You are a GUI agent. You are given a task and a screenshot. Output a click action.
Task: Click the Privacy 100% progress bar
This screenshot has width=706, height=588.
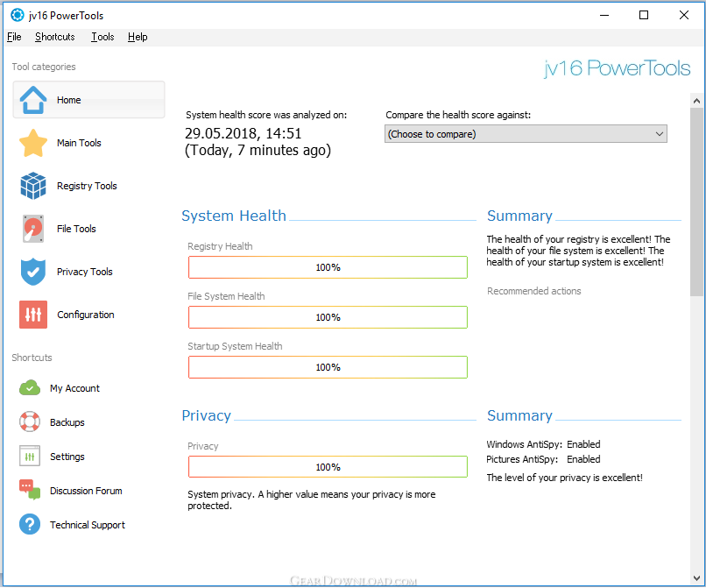(328, 467)
